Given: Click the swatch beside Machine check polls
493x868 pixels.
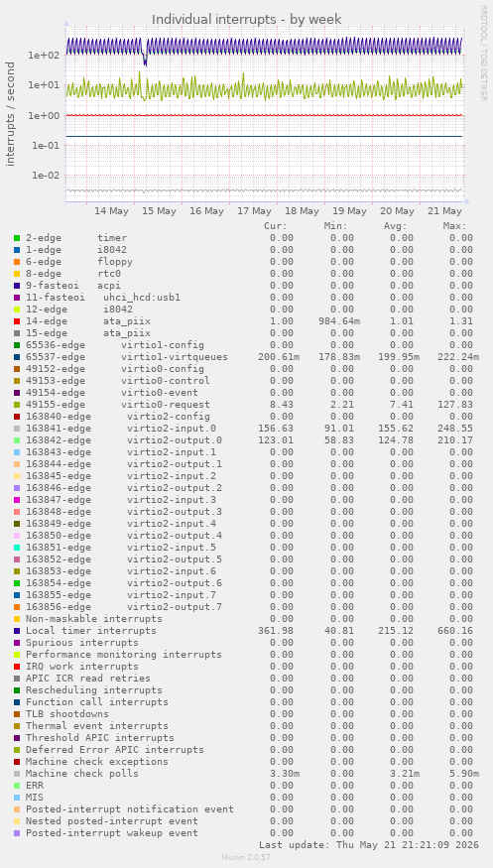Looking at the screenshot, I should tap(17, 774).
